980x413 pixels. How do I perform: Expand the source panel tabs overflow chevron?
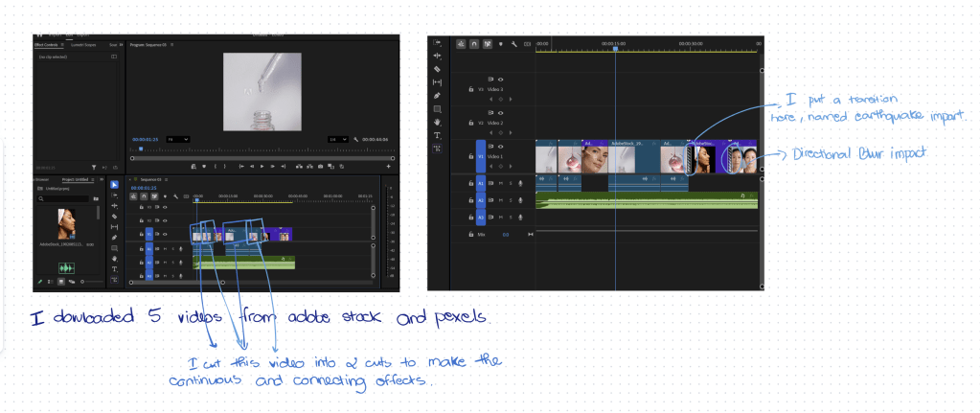click(x=121, y=44)
